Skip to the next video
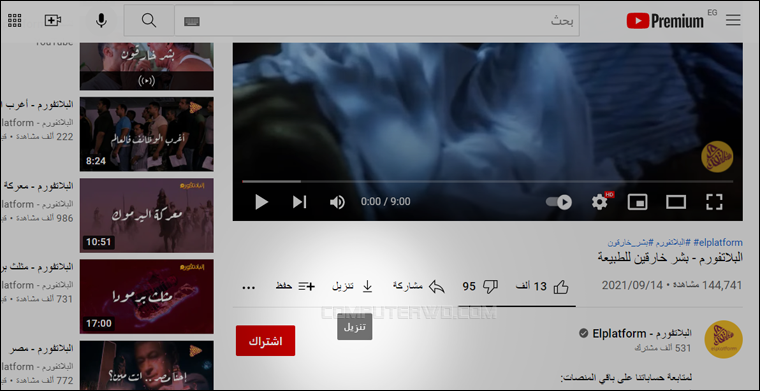Viewport: 760px width, 391px height. (300, 202)
